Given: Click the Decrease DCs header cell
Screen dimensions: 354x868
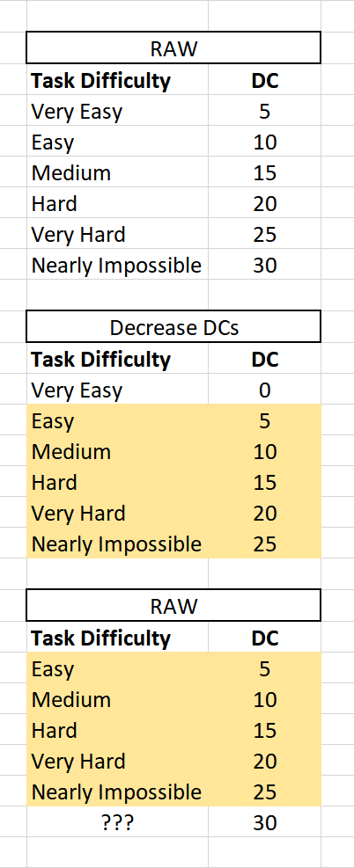Looking at the screenshot, I should point(173,326).
